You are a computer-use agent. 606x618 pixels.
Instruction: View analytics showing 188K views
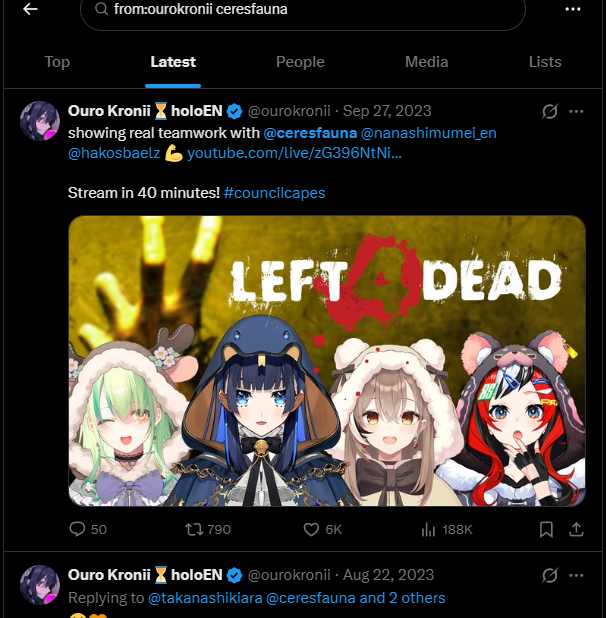point(447,529)
